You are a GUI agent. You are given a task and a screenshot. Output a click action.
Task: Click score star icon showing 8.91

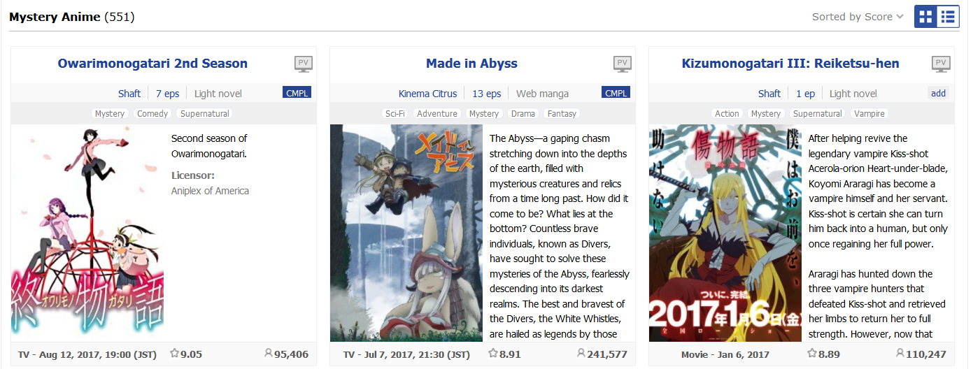(x=493, y=354)
